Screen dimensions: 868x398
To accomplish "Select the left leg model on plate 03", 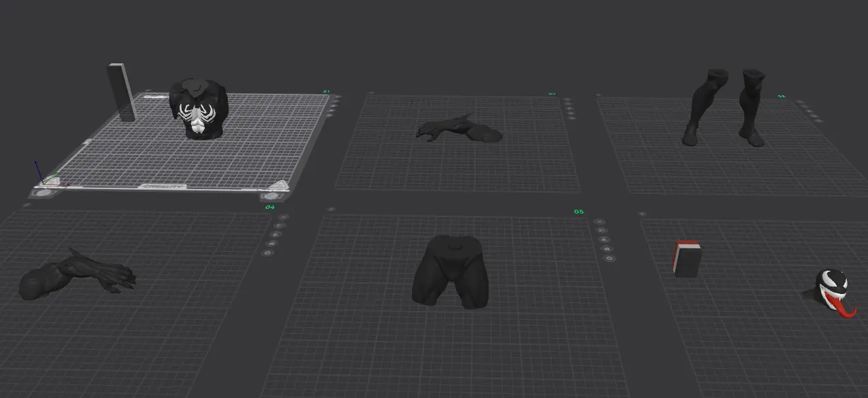I will click(x=704, y=107).
